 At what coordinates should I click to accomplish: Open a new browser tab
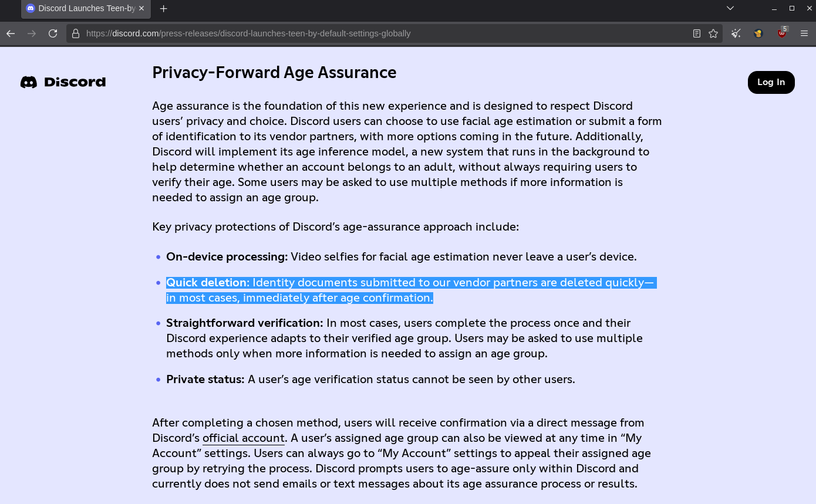(x=164, y=8)
